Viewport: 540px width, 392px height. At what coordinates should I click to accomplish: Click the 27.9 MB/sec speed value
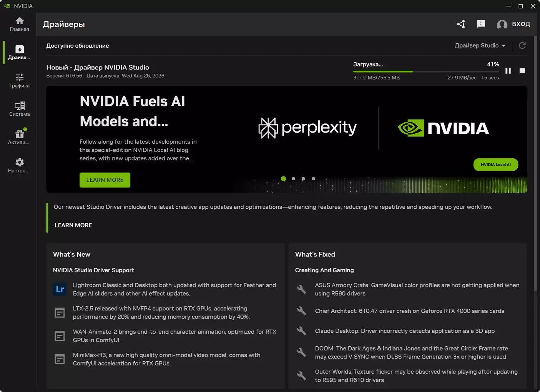tap(462, 78)
